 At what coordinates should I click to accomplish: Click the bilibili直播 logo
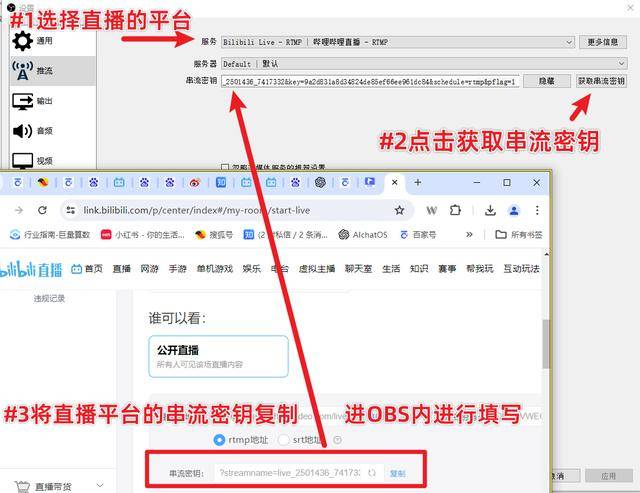31,270
